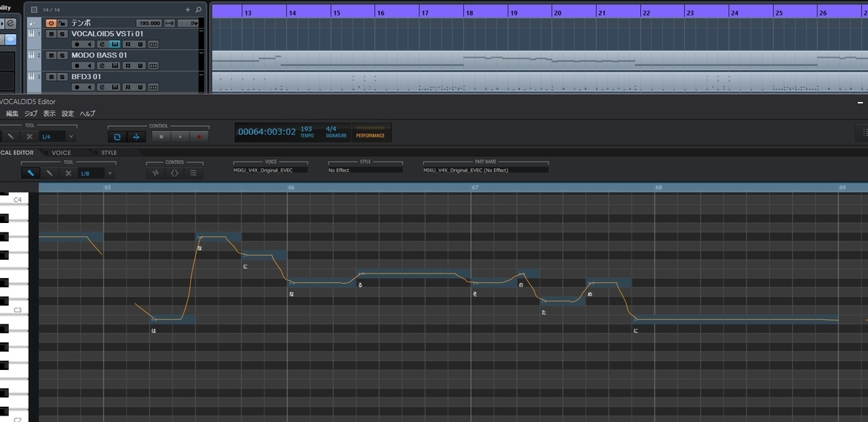This screenshot has height=422, width=868.
Task: Click the edit (e) button in left inspector
Action: [x=10, y=23]
